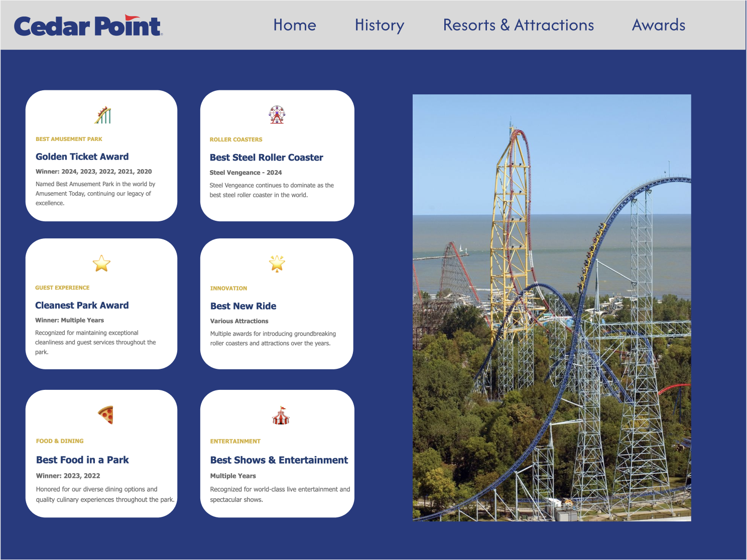Click the circus tent icon
The height and width of the screenshot is (560, 747).
coord(281,415)
